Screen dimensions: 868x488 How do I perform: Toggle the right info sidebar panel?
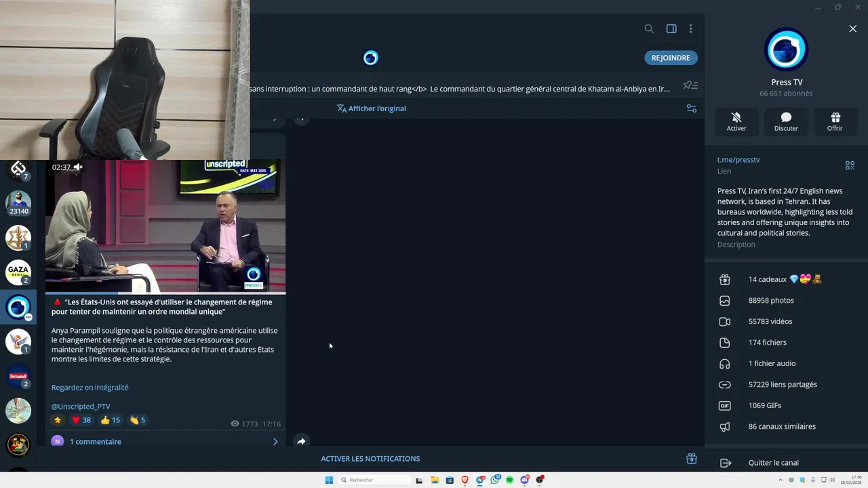(x=671, y=28)
